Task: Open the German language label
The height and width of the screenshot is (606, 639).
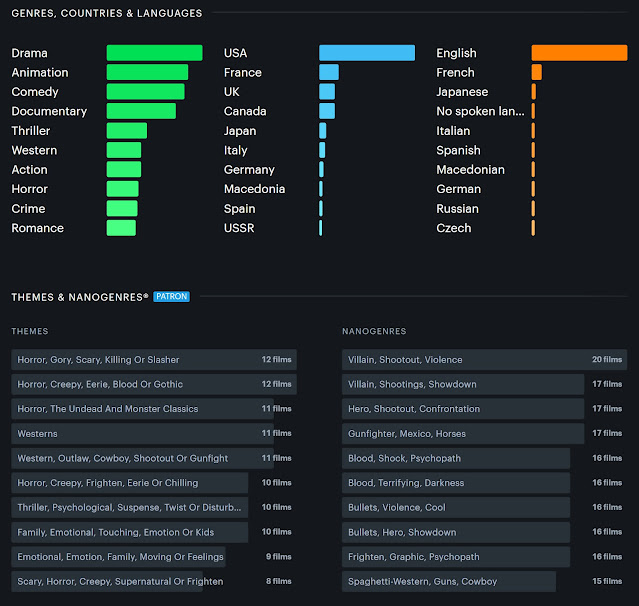Action: click(458, 189)
